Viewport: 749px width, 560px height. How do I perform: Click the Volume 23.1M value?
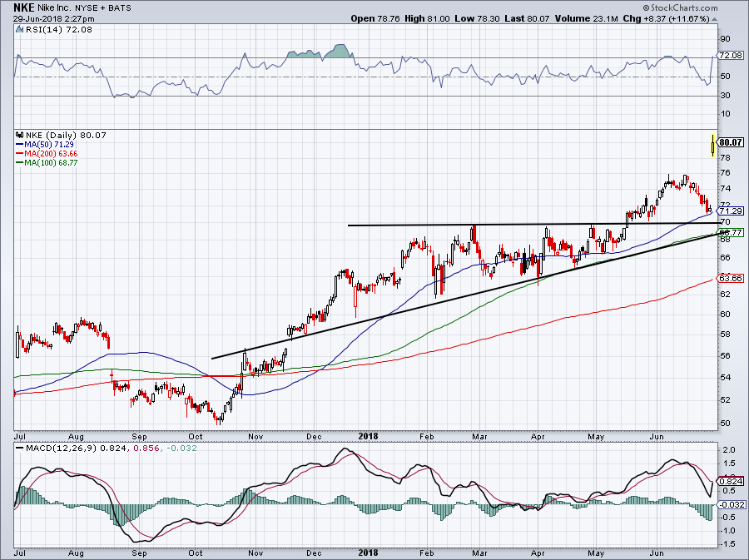[586, 18]
